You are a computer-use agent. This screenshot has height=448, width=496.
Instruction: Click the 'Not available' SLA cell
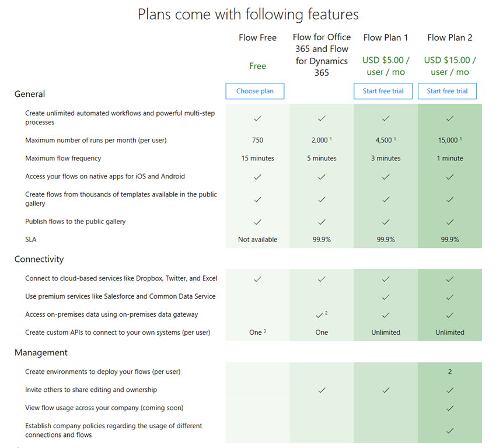click(257, 240)
